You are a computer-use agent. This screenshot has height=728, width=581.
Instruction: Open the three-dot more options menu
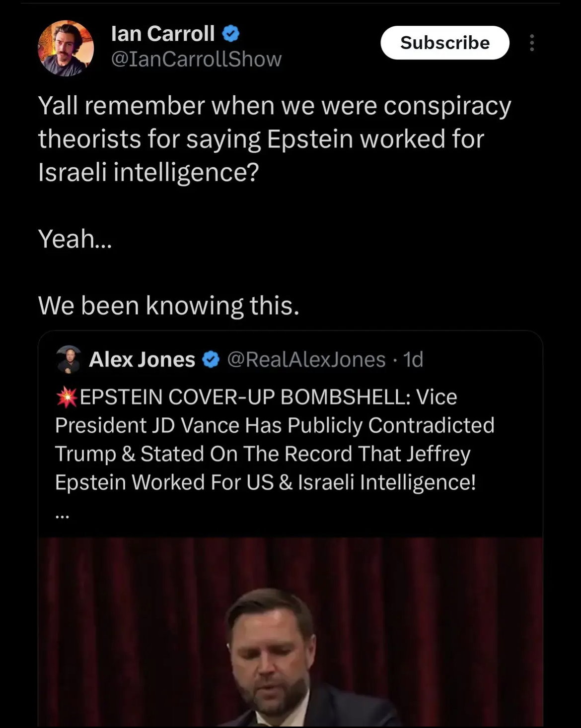pos(532,43)
